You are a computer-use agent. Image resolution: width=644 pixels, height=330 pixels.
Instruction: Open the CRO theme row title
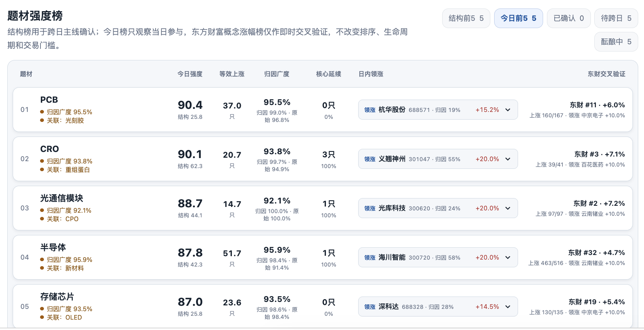49,149
